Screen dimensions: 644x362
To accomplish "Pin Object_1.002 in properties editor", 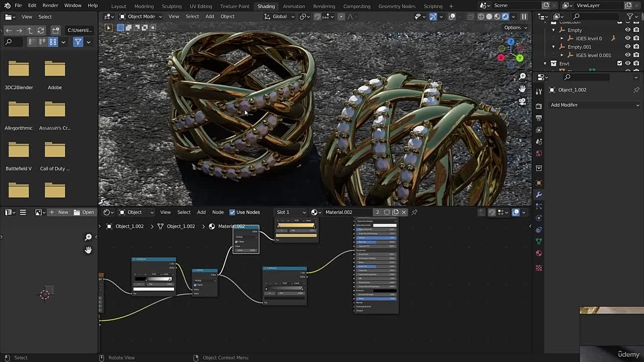I will [636, 90].
